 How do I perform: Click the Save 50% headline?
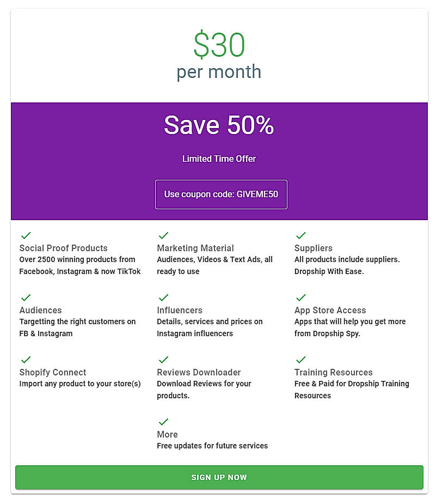point(218,125)
